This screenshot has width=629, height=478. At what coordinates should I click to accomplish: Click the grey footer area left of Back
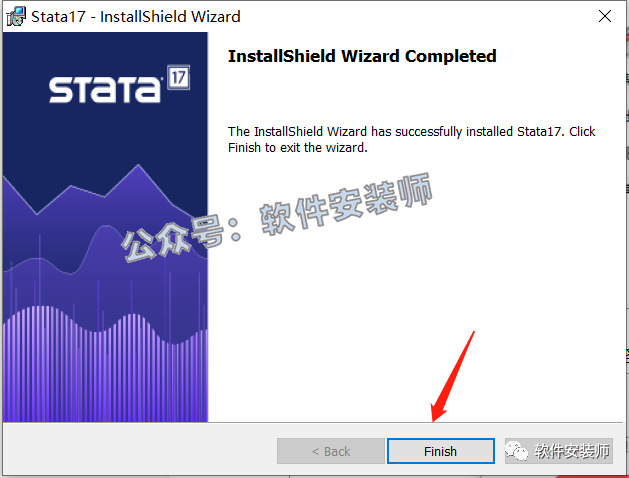[x=140, y=451]
